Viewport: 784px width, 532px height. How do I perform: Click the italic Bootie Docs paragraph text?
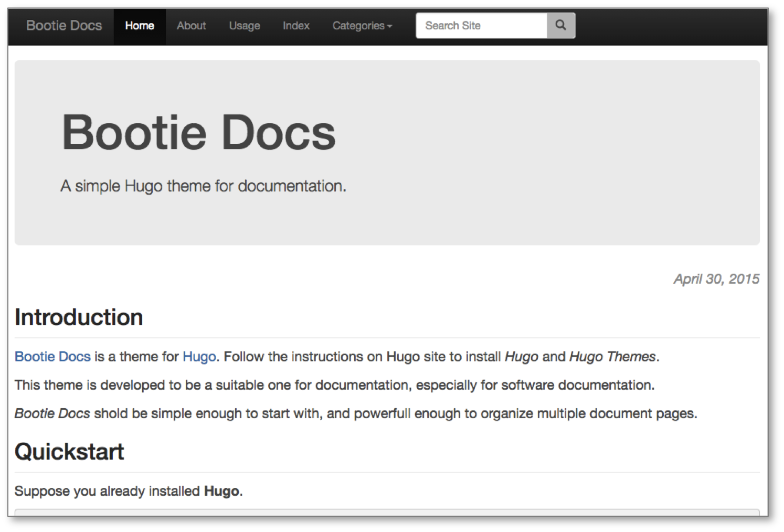(x=52, y=413)
